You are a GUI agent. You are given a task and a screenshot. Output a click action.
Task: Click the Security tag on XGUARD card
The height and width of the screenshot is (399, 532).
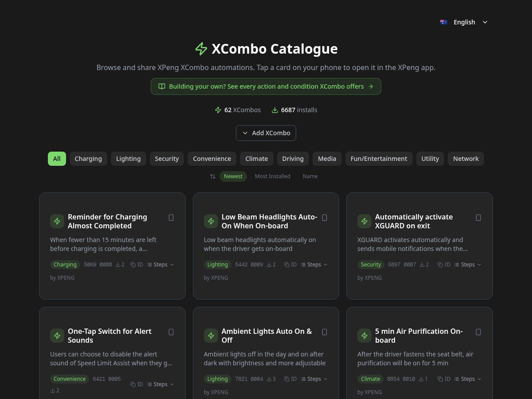pos(371,265)
